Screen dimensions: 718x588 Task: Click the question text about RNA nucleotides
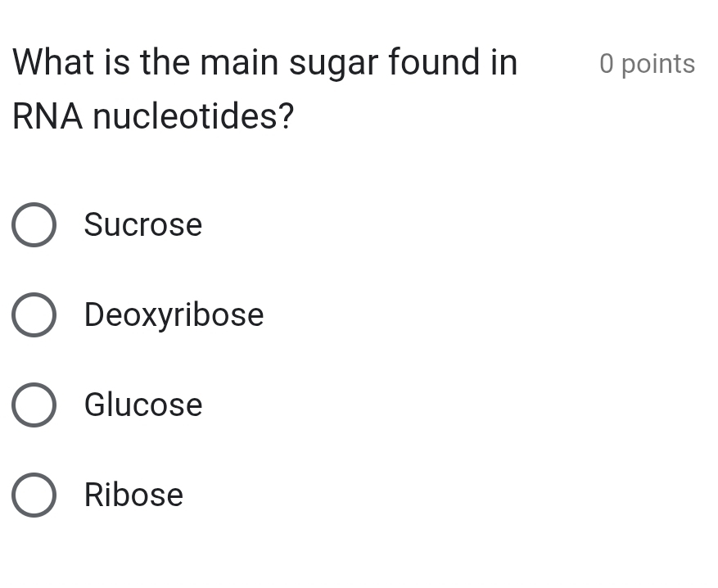264,88
